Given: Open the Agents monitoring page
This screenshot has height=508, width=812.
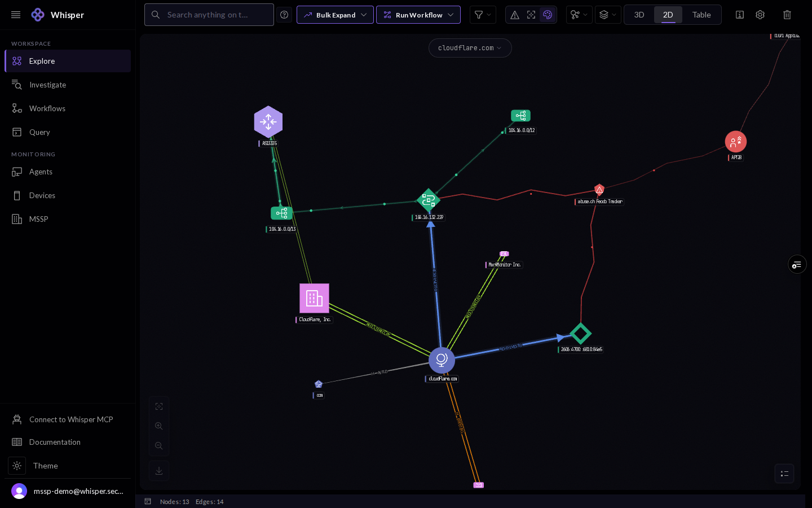Looking at the screenshot, I should [x=68, y=172].
